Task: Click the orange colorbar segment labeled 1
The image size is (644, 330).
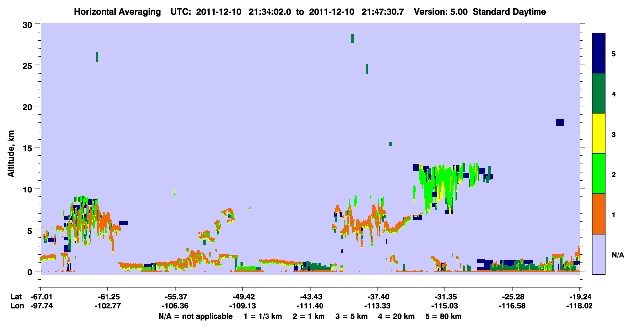Action: pyautogui.click(x=599, y=214)
